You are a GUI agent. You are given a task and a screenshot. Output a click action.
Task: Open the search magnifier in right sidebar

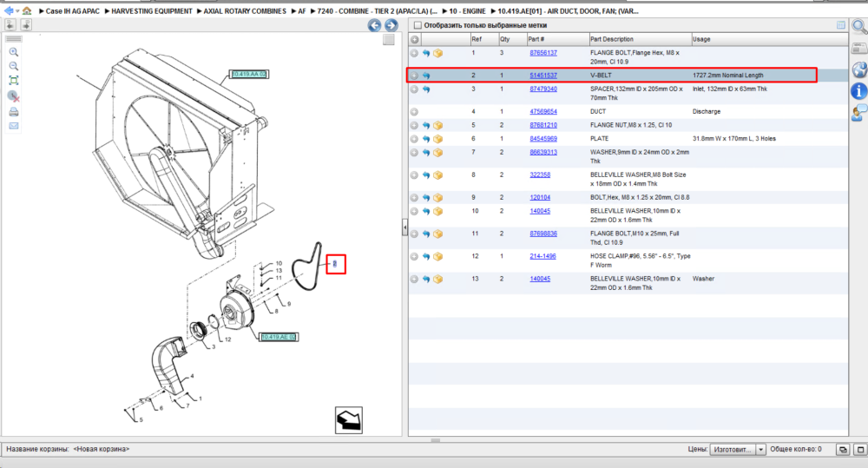859,25
